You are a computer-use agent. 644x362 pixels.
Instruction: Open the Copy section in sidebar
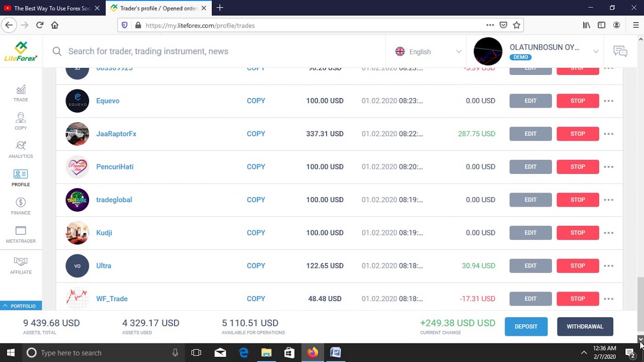coord(21,122)
